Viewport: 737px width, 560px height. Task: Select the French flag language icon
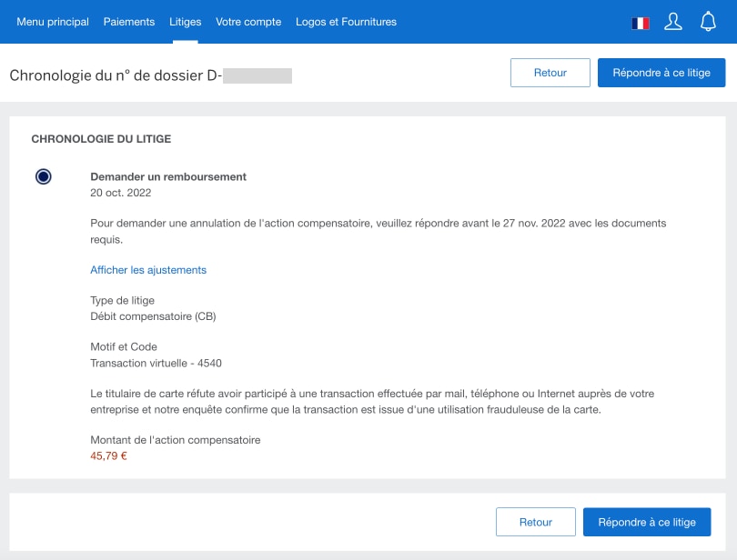[x=641, y=21]
